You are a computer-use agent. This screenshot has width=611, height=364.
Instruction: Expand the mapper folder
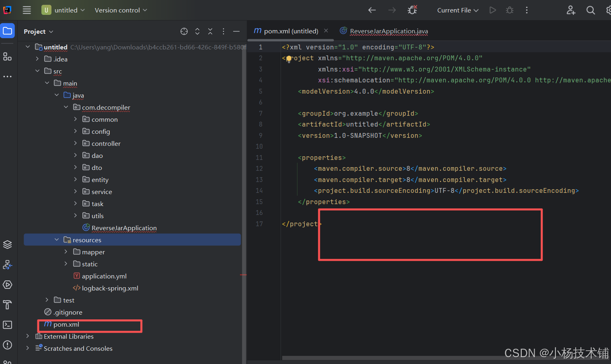coord(66,252)
